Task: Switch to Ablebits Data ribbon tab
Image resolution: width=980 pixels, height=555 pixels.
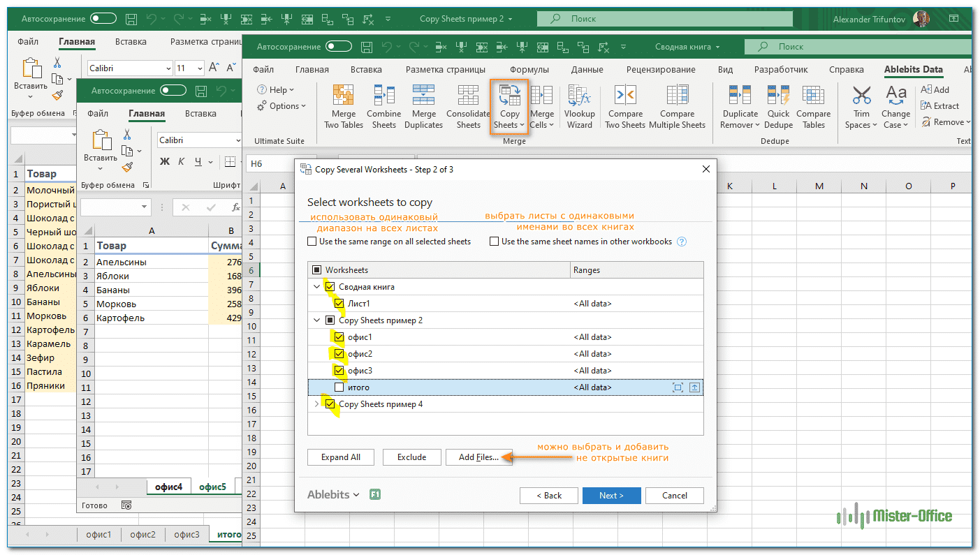Action: coord(913,69)
